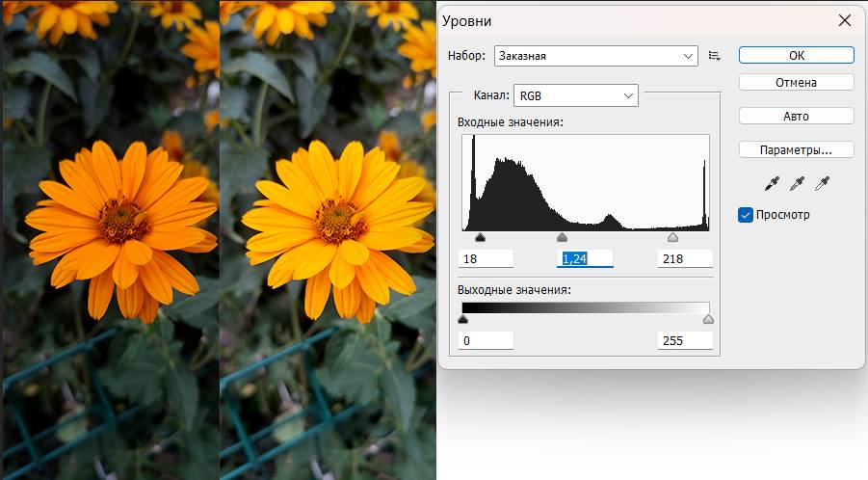868x480 pixels.
Task: Toggle the Просмотр preview checkbox
Action: [x=746, y=215]
